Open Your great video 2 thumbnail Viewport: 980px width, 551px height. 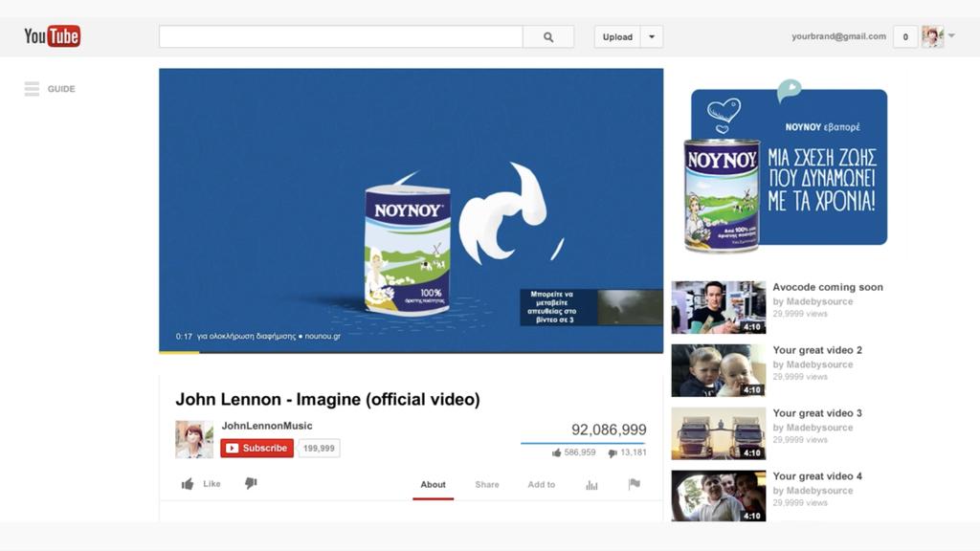coord(719,370)
